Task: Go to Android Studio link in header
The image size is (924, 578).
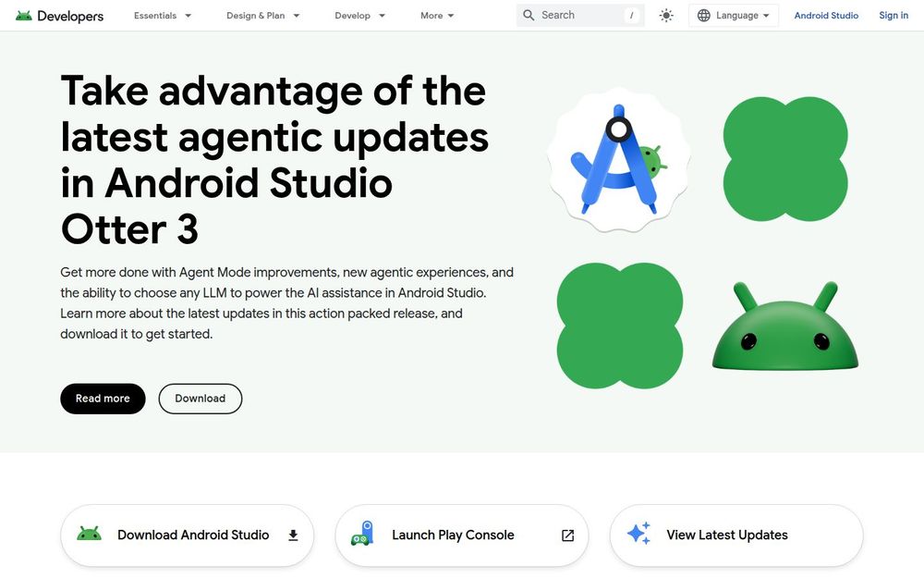Action: tap(826, 16)
